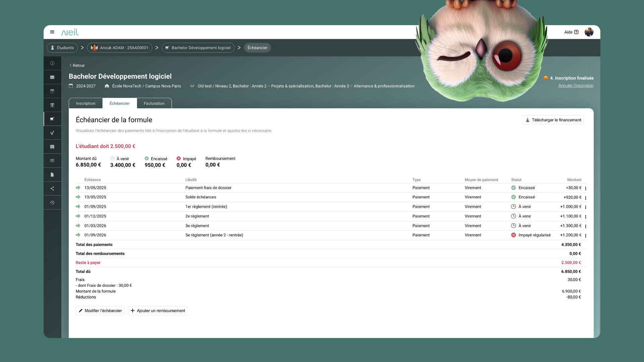Open the hamburger menu
The image size is (644, 362).
tap(52, 32)
